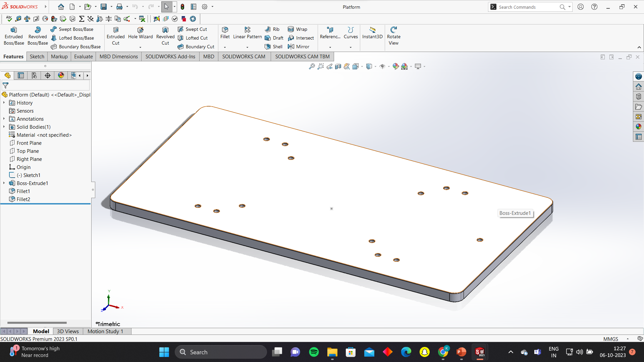Click the Instant3D icon
Viewport: 644px width, 362px height.
[372, 33]
